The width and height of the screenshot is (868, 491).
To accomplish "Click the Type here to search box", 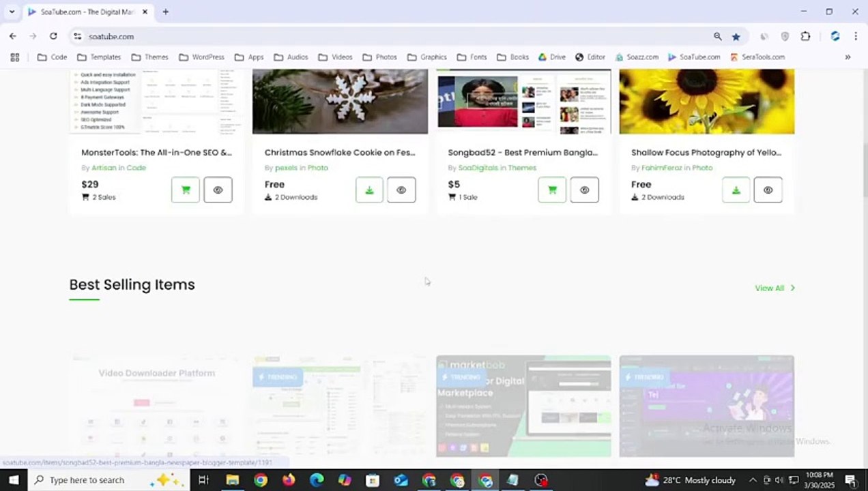I will [x=108, y=480].
